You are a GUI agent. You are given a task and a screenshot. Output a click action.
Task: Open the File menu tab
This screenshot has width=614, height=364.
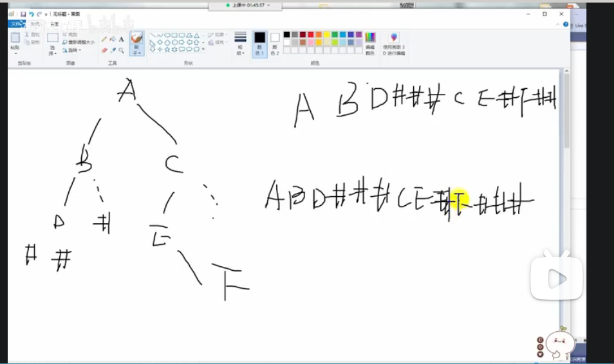(x=16, y=24)
